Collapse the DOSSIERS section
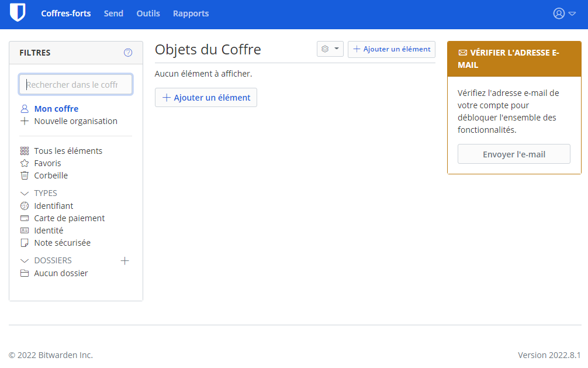The width and height of the screenshot is (588, 368). [25, 260]
